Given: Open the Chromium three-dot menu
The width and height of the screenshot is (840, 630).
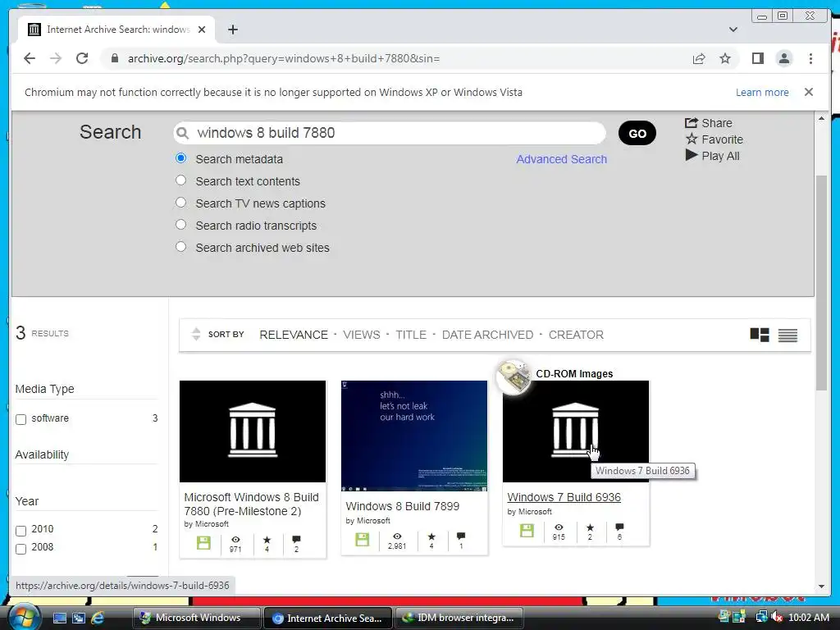Looking at the screenshot, I should pyautogui.click(x=810, y=58).
